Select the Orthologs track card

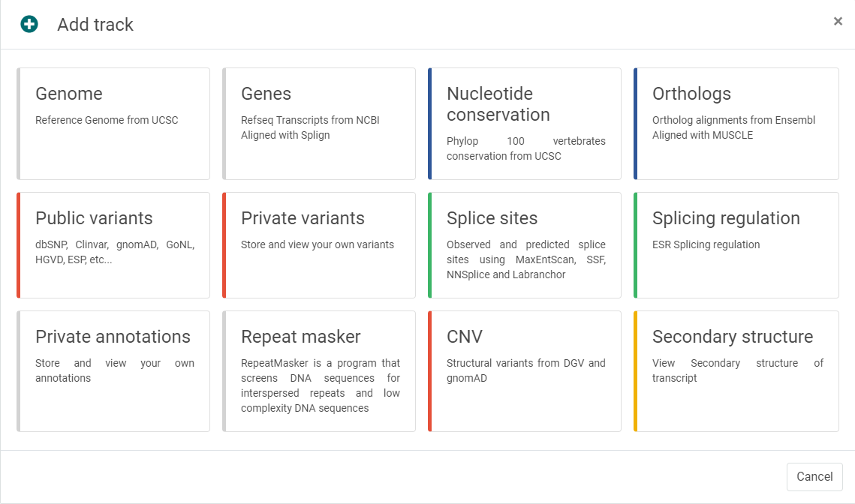point(736,124)
